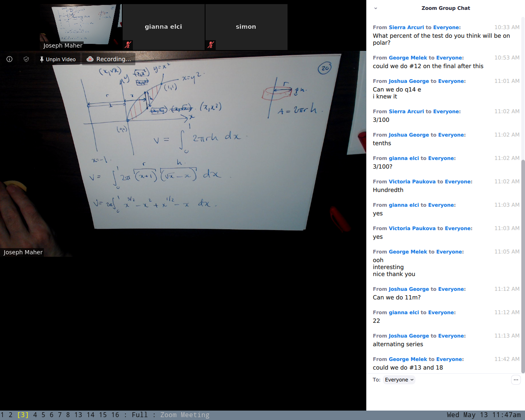The height and width of the screenshot is (420, 525).
Task: Open the chat more options ellipsis
Action: click(x=516, y=380)
